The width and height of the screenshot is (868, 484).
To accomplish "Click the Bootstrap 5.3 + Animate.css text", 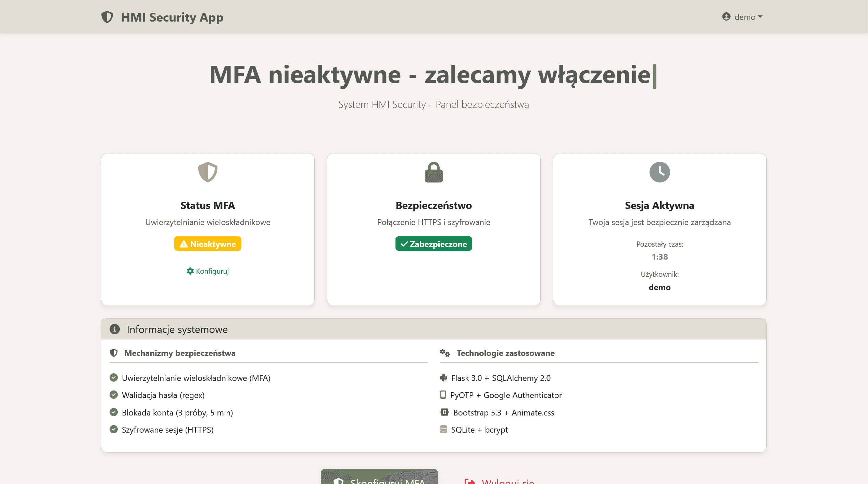I will point(504,412).
